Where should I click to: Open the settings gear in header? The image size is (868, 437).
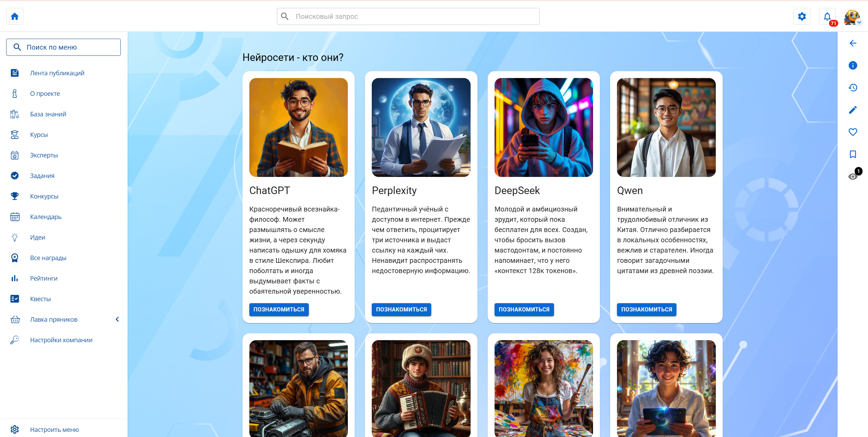click(802, 16)
